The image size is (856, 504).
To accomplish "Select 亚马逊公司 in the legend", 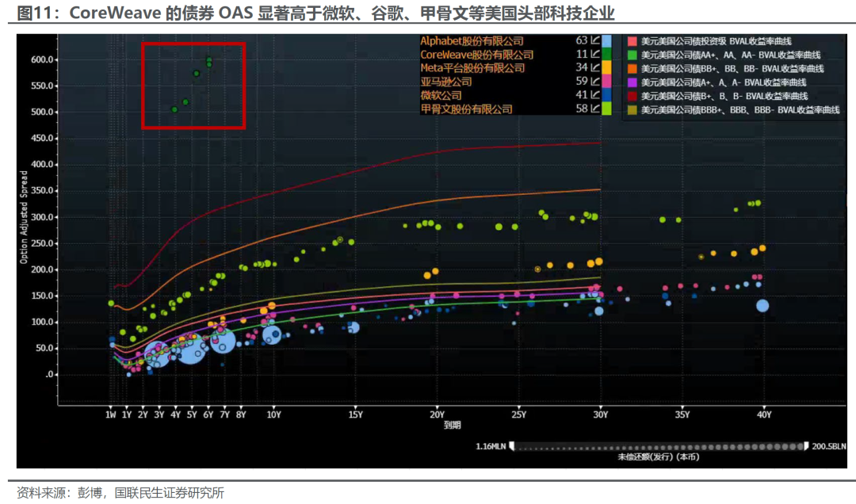I will [446, 82].
